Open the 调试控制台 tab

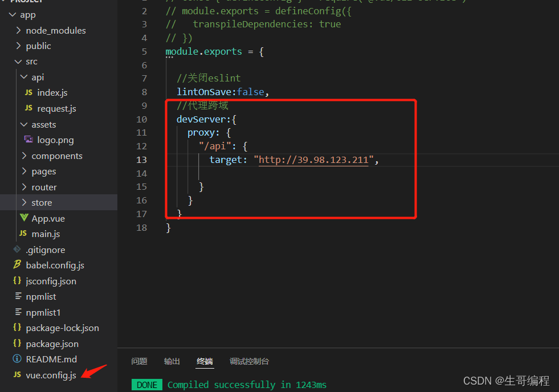coord(249,361)
